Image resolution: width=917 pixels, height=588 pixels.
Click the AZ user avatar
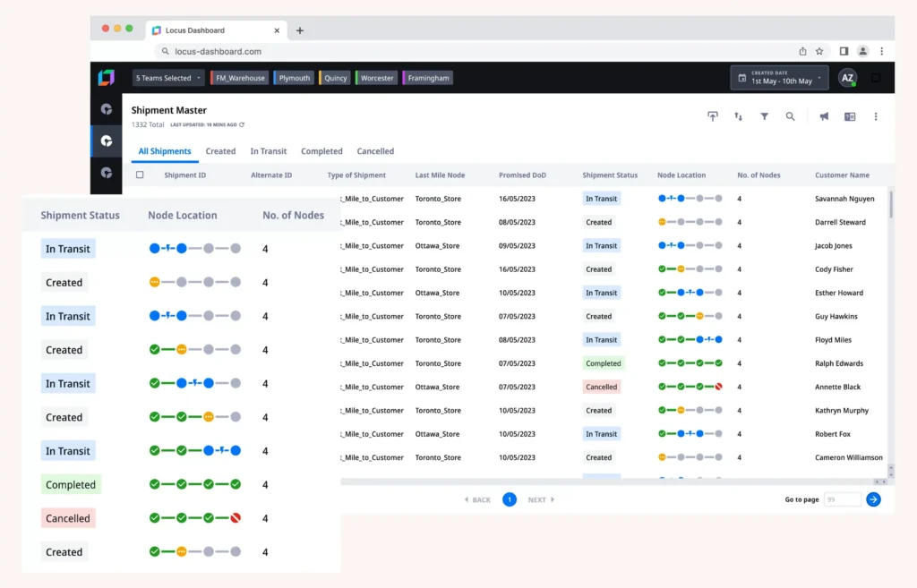(x=846, y=79)
